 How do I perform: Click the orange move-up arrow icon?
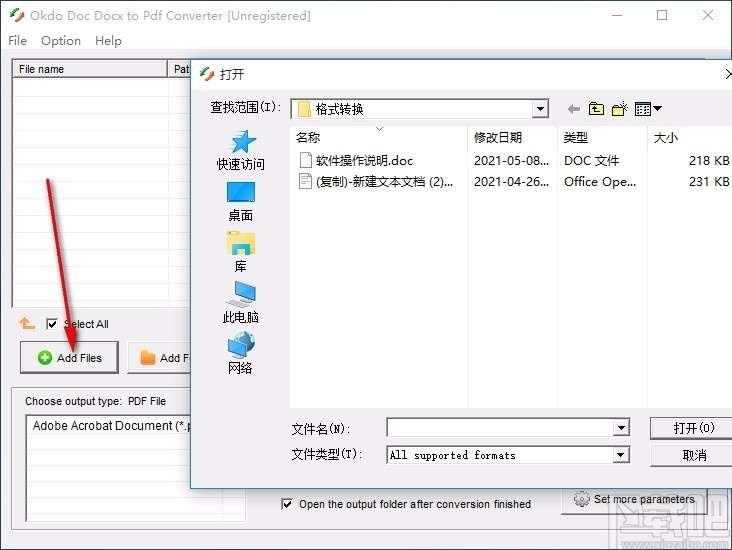tap(27, 323)
